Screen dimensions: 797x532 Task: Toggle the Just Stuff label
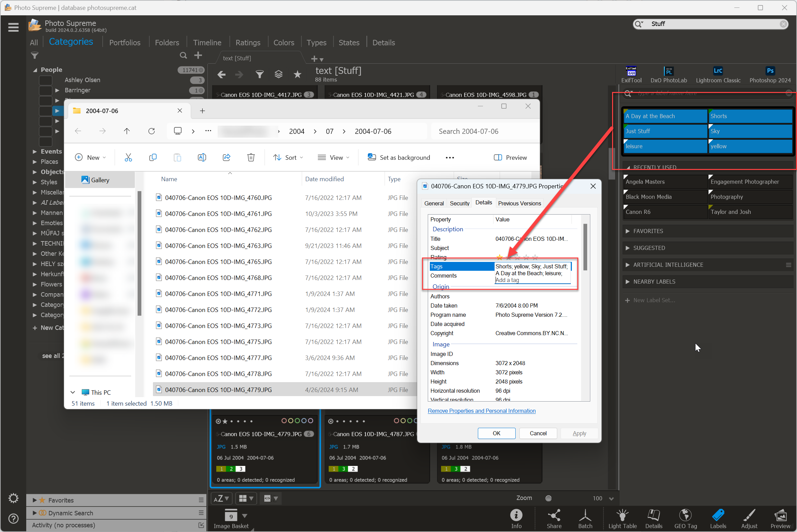click(x=665, y=131)
